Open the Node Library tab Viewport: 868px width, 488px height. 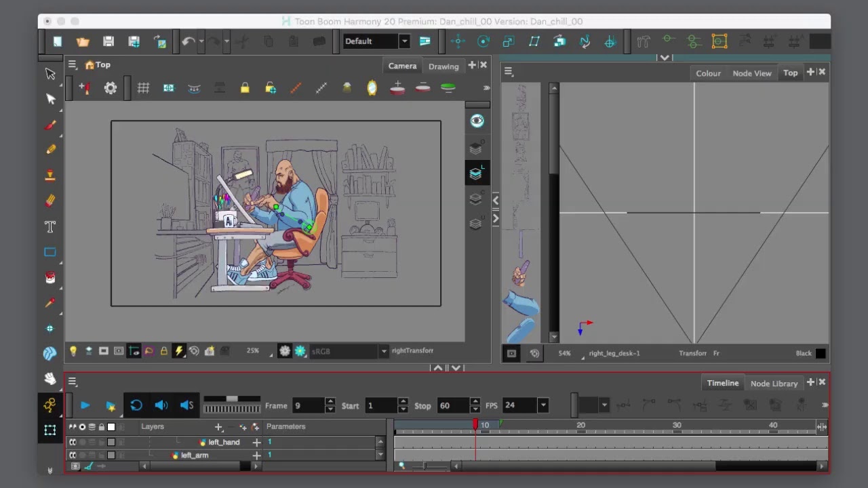[774, 384]
